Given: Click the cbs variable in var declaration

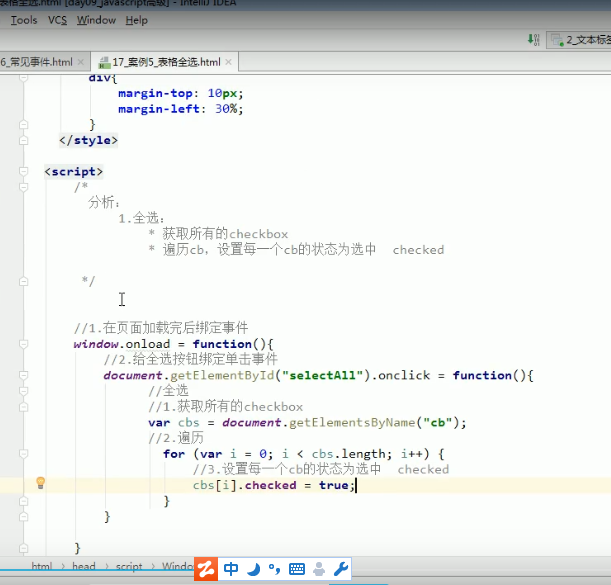Looking at the screenshot, I should tap(189, 422).
